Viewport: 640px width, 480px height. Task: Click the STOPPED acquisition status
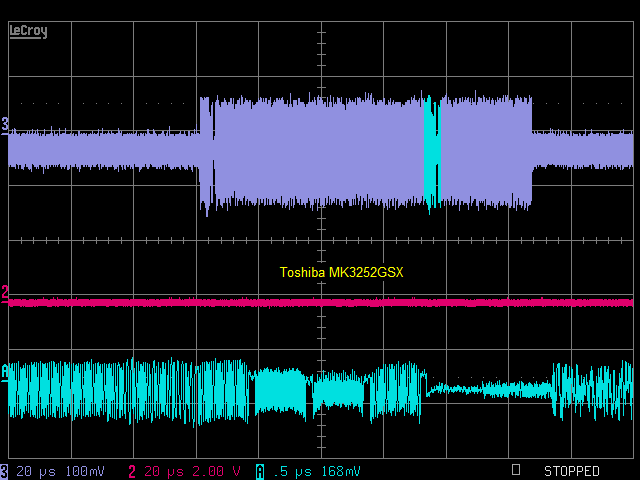coord(571,471)
